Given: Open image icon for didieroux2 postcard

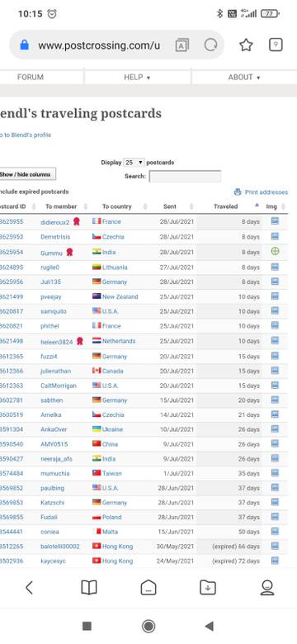Looking at the screenshot, I should 275,221.
